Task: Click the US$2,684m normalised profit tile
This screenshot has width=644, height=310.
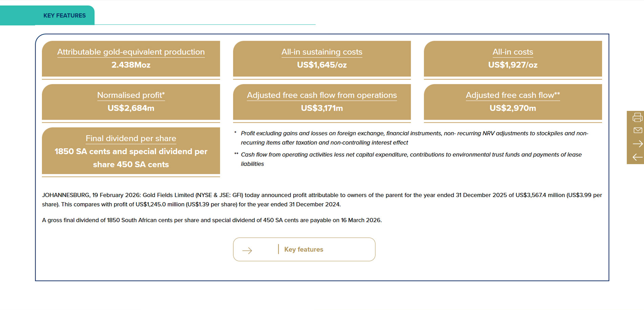Action: [131, 102]
